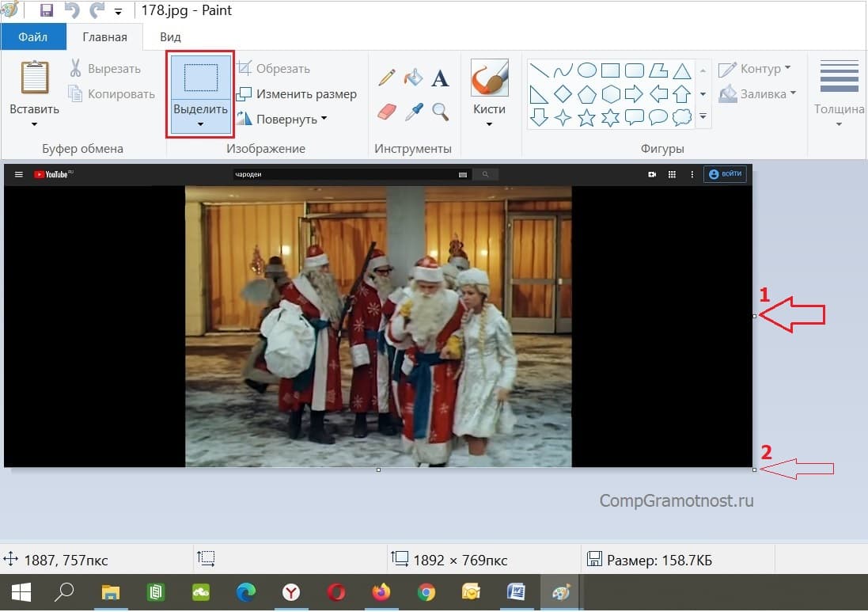Launch Microsoft Edge from the taskbar

point(246,593)
